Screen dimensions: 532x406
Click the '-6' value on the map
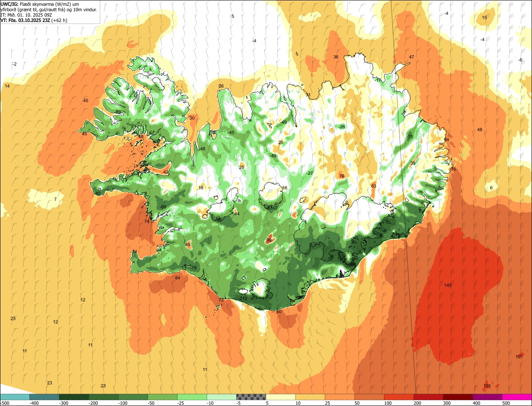coord(520,60)
